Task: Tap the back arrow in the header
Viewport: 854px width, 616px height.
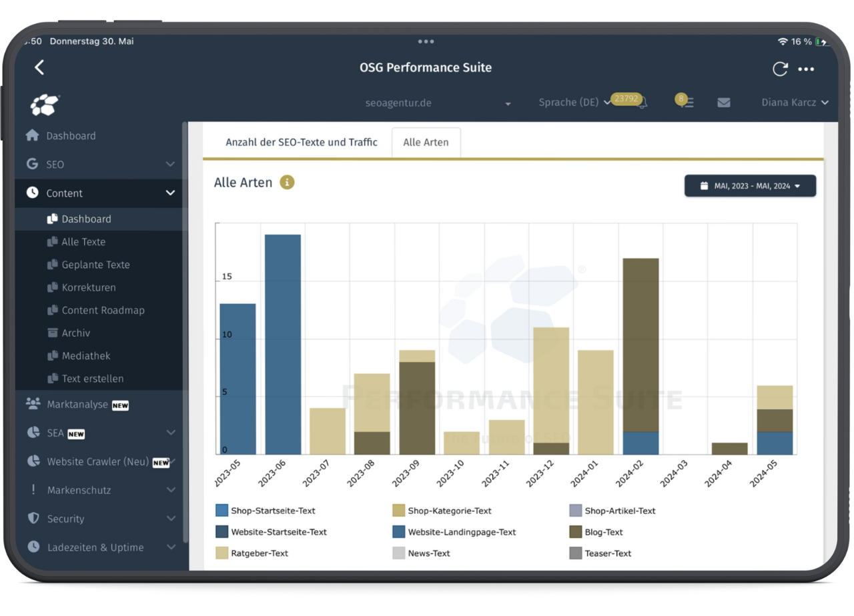Action: (39, 67)
